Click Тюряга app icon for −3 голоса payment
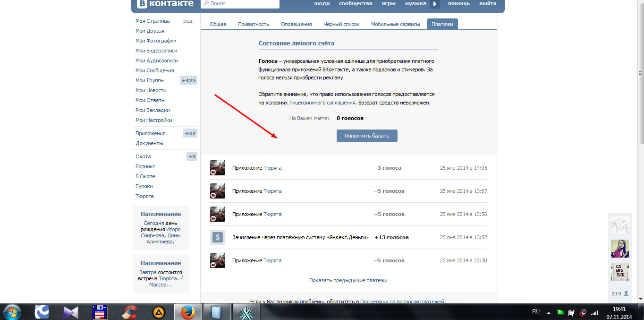The width and height of the screenshot is (644, 320). [x=218, y=168]
